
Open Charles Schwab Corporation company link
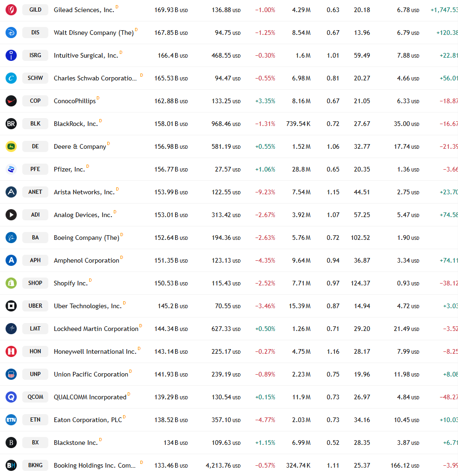tap(95, 78)
